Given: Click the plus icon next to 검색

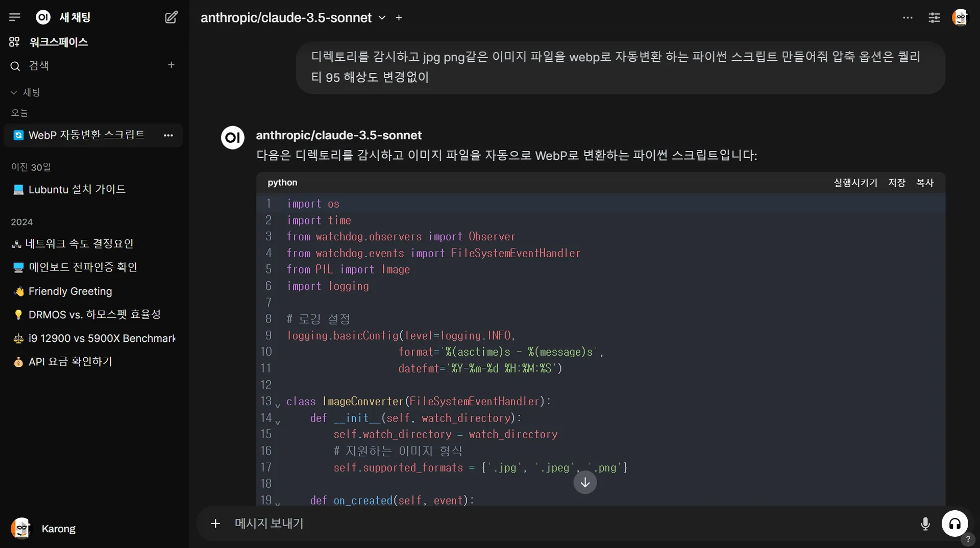Looking at the screenshot, I should (x=171, y=65).
